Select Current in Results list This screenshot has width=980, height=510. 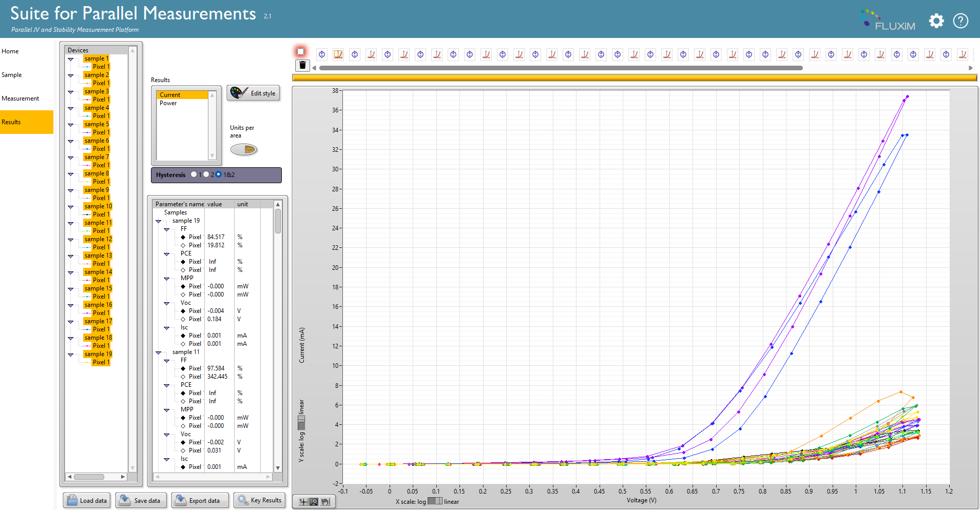pyautogui.click(x=182, y=95)
